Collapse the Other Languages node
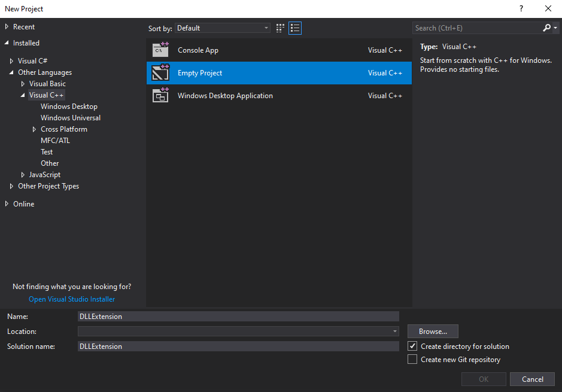This screenshot has width=562, height=392. (11, 72)
